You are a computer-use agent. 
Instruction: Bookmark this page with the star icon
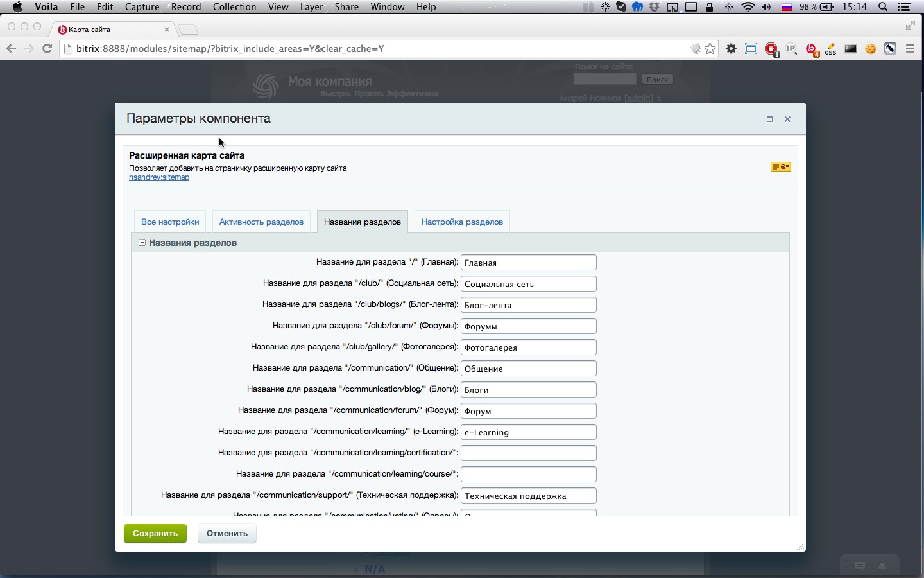click(710, 49)
